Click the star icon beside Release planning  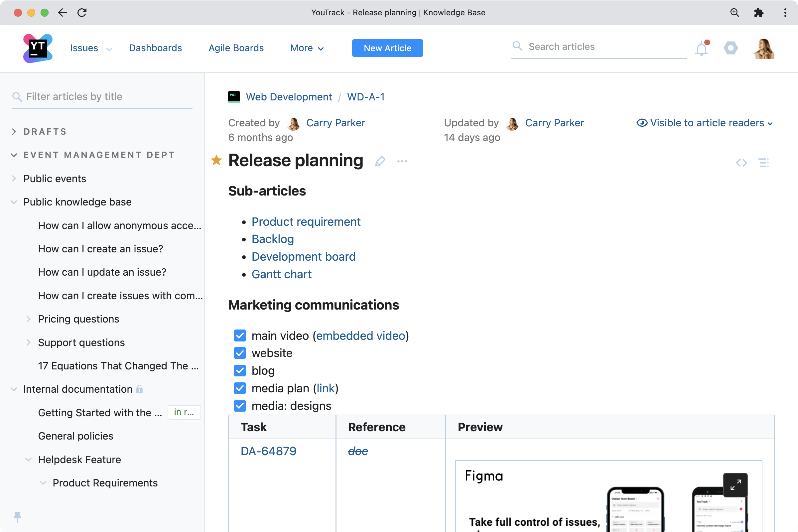pyautogui.click(x=216, y=160)
